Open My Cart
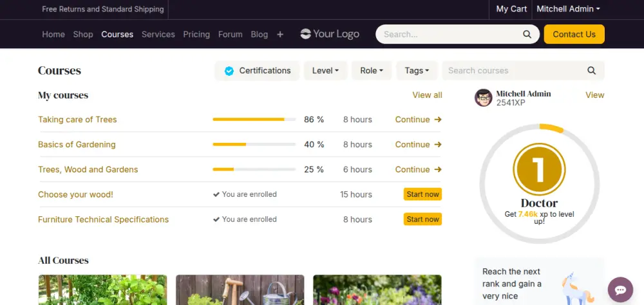This screenshot has height=305, width=644. pos(511,9)
